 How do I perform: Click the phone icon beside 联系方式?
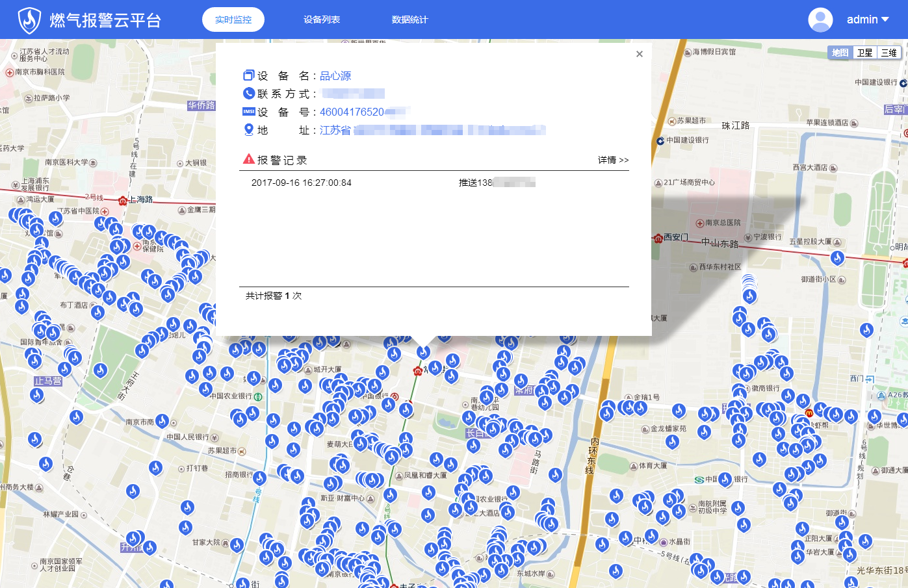(x=248, y=94)
